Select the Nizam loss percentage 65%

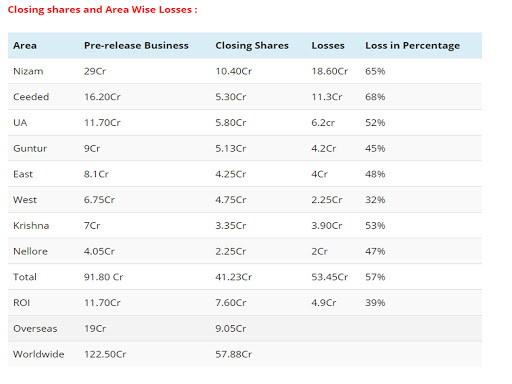click(375, 71)
